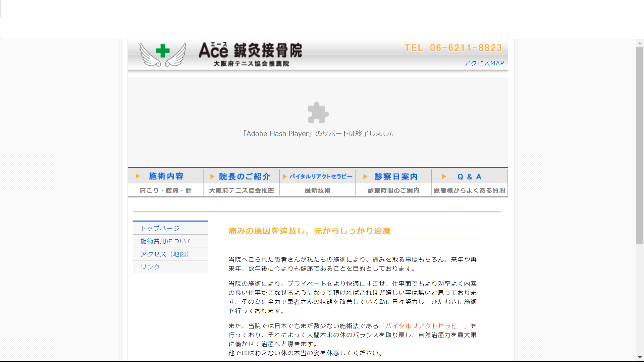Click the orange arrow beside バイタルリアクトセラピー

(x=284, y=177)
